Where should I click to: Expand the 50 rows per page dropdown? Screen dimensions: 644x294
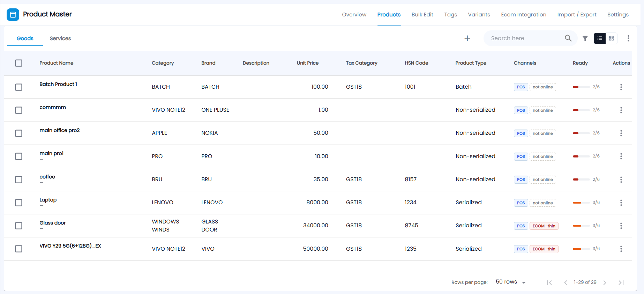click(x=511, y=282)
